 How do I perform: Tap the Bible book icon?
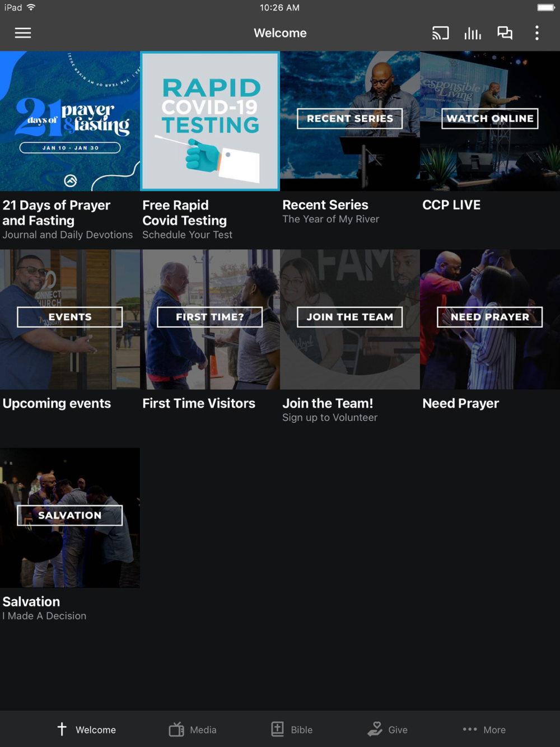click(278, 729)
